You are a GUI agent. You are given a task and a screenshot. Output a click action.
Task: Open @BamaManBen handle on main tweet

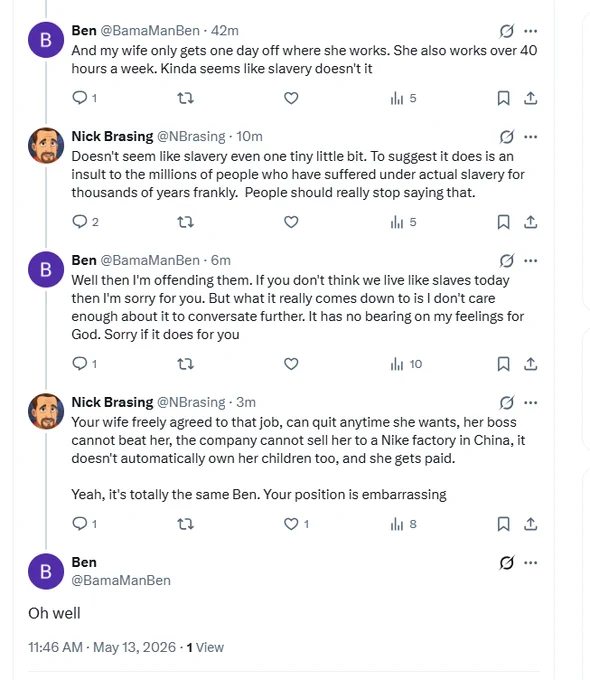[121, 580]
